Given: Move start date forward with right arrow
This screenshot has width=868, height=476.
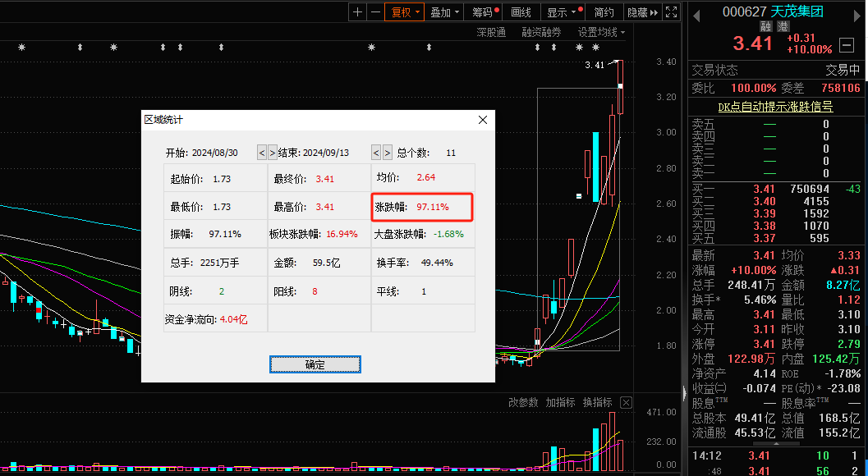Looking at the screenshot, I should [273, 153].
